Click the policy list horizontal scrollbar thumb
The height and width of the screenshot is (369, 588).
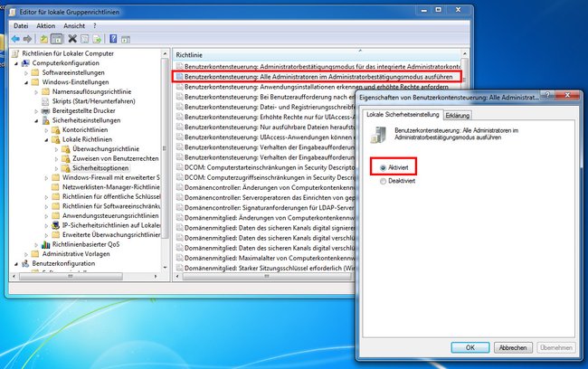pyautogui.click(x=266, y=277)
